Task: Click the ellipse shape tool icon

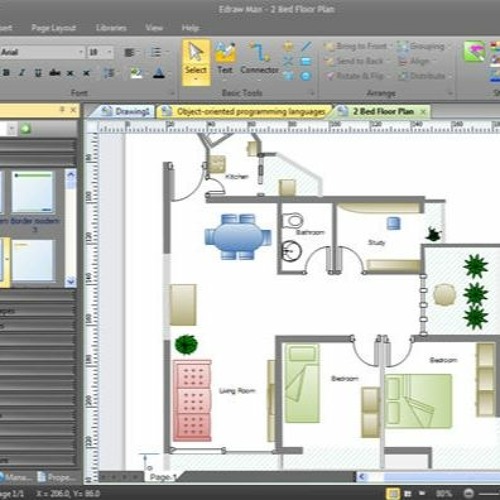Action: point(305,76)
